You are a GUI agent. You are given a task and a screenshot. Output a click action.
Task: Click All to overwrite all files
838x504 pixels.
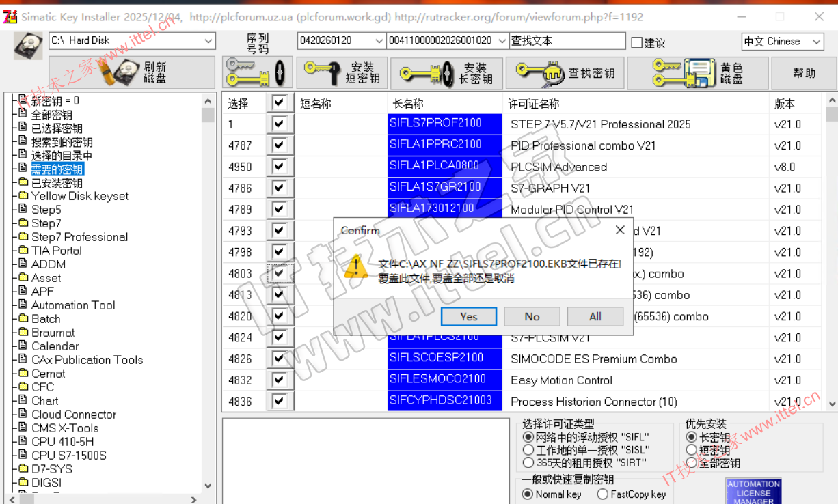(595, 316)
